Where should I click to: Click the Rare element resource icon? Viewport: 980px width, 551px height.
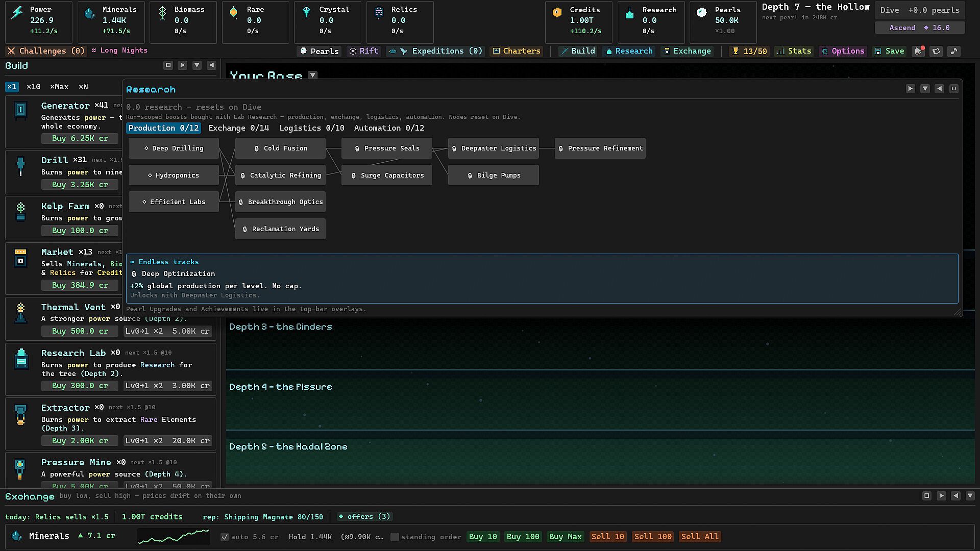(234, 13)
